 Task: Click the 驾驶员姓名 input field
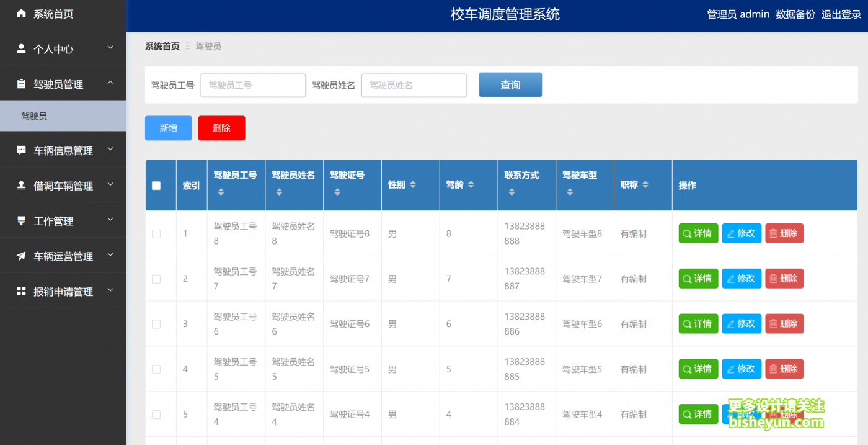coord(414,85)
